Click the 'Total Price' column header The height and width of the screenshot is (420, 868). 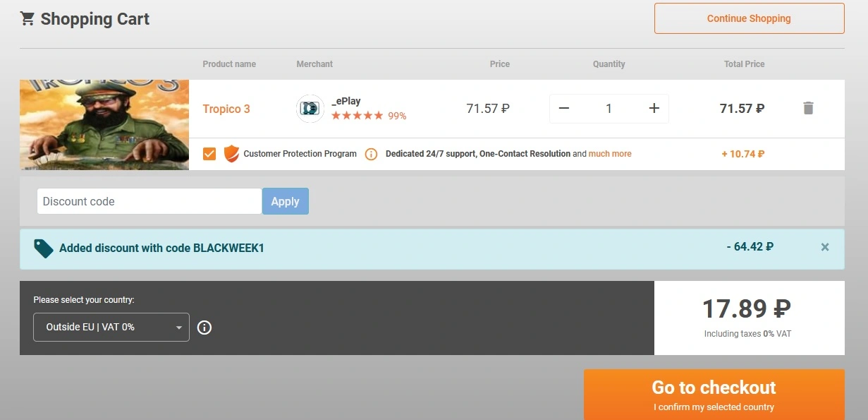(x=744, y=64)
